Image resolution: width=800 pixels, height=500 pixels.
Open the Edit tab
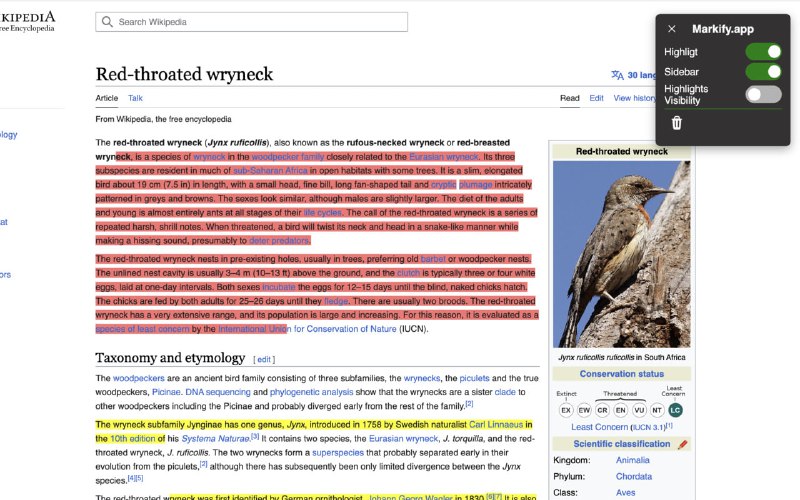point(596,98)
